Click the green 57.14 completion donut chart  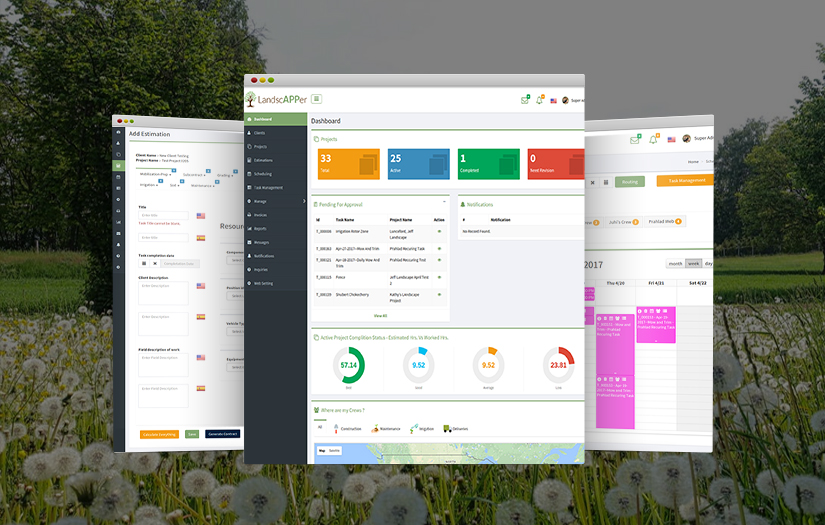(349, 365)
